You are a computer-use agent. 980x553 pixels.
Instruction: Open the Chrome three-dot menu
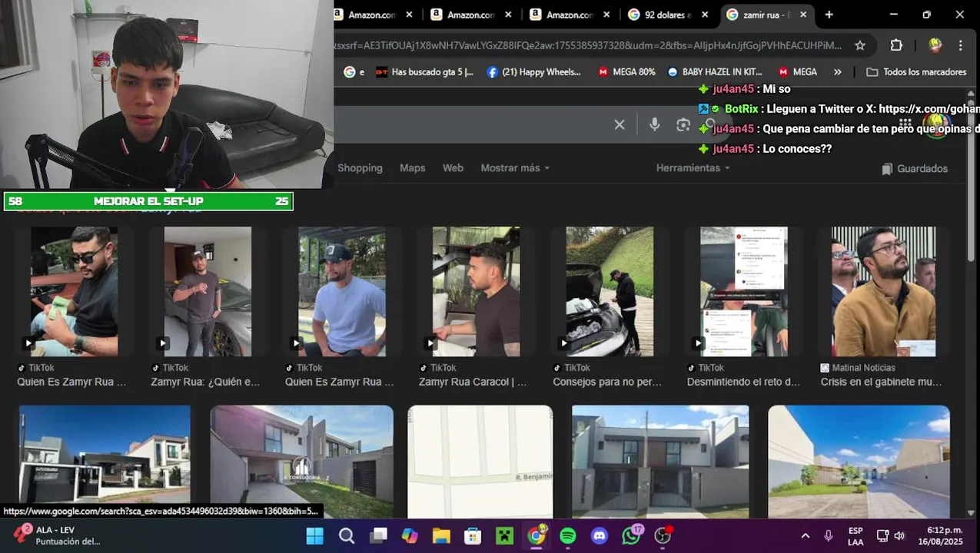tap(960, 45)
